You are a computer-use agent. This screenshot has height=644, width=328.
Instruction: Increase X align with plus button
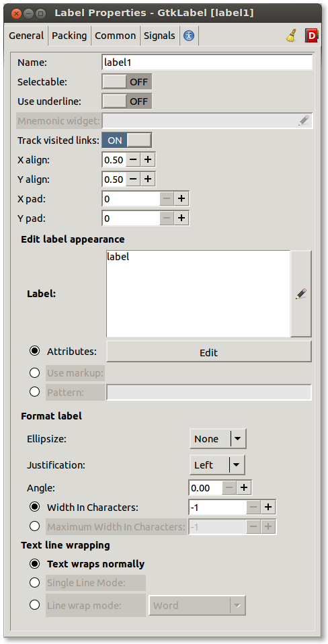point(148,160)
